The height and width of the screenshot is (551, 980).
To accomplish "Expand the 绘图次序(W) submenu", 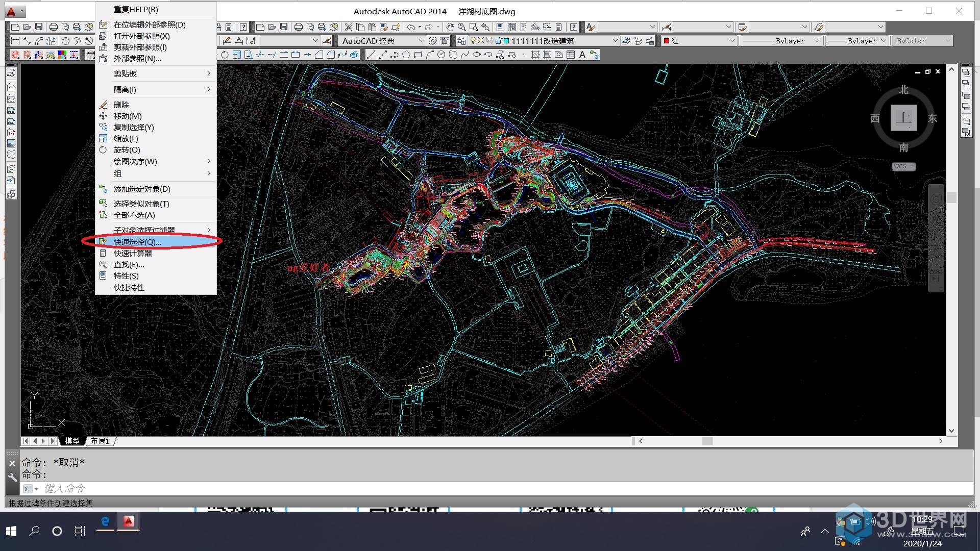I will (156, 161).
